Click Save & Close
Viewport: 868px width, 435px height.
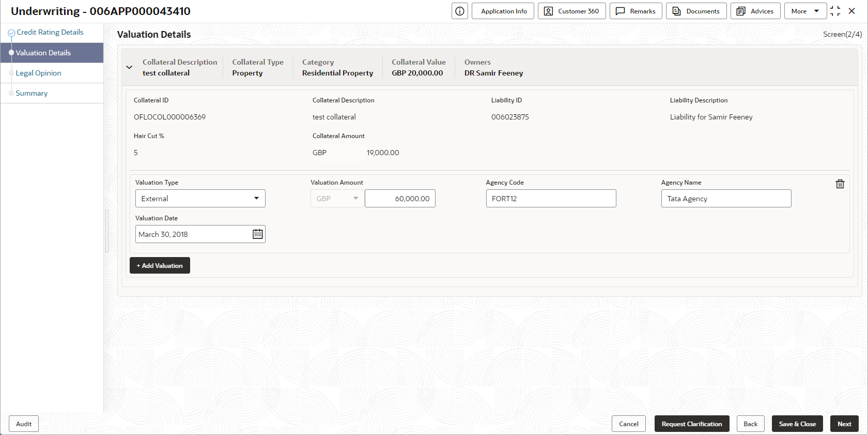coord(797,424)
